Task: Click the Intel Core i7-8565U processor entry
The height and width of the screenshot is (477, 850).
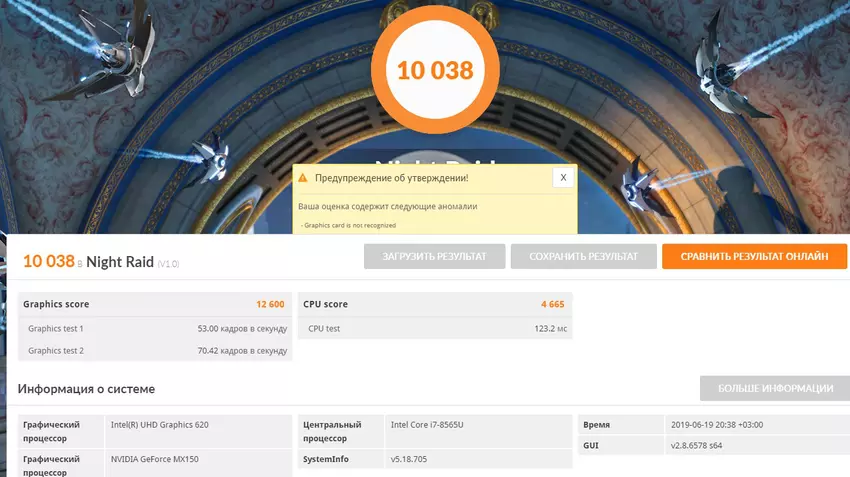Action: point(428,425)
